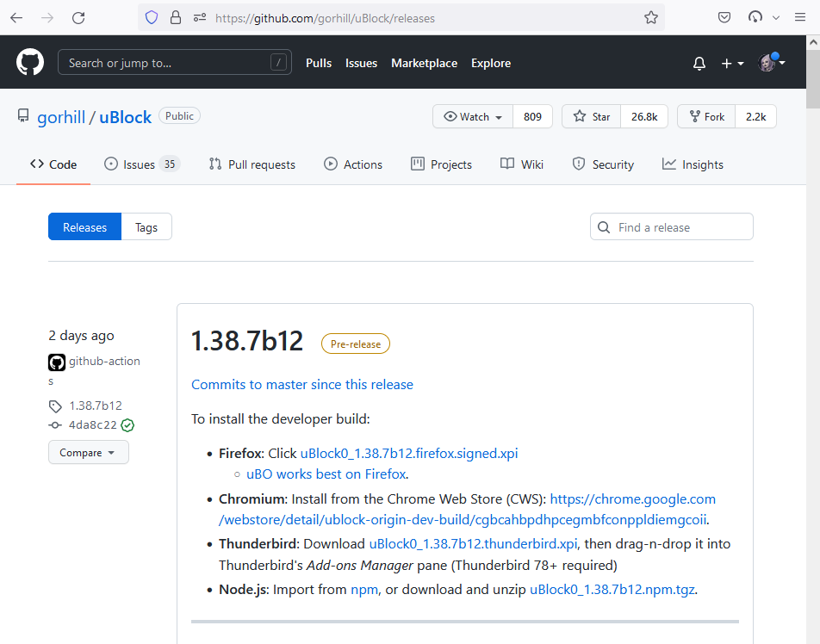Screen dimensions: 820x644
Task: Open Explore in GitHub header
Action: [x=491, y=63]
